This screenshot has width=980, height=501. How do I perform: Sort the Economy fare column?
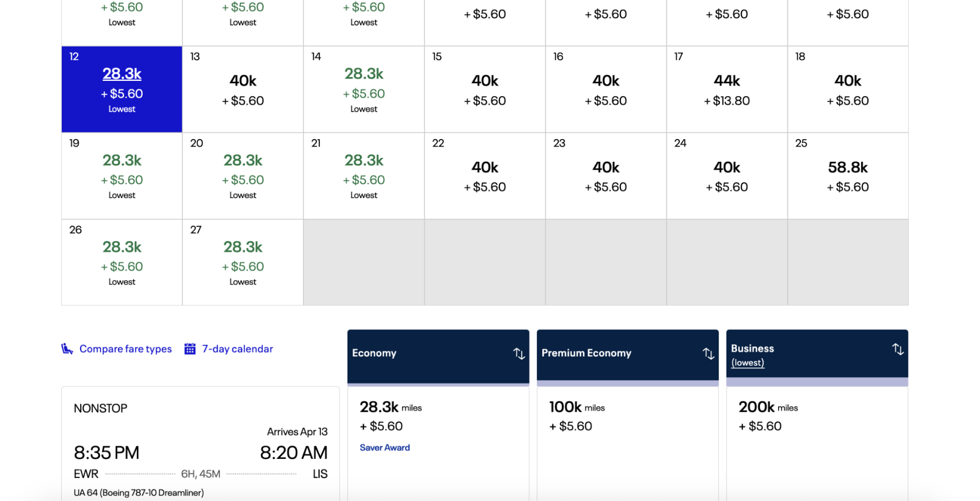519,353
